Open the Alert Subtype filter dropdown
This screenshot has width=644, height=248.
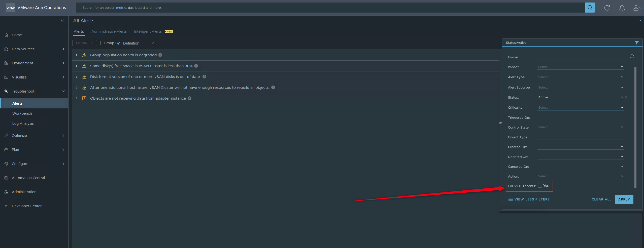(581, 88)
